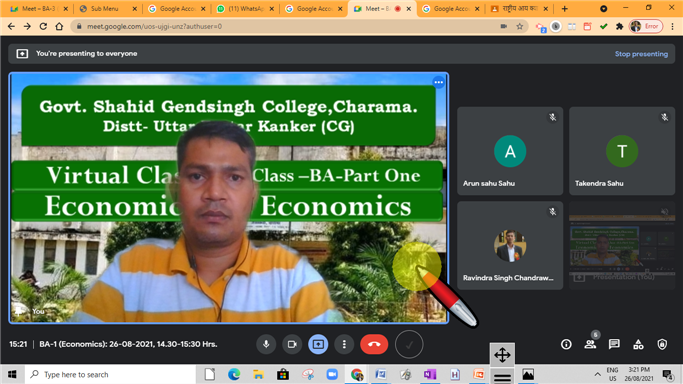683x384 pixels.
Task: Open the OneNote taskbar icon
Action: pyautogui.click(x=430, y=374)
